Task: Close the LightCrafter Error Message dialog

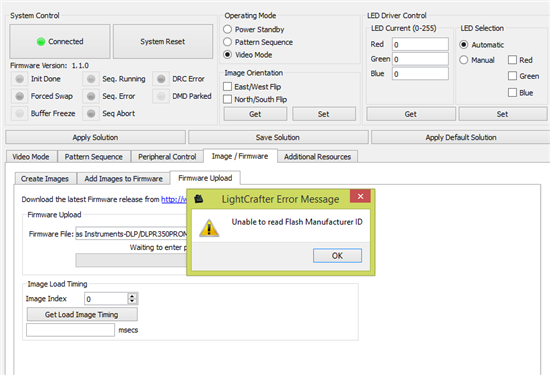Action: [360, 196]
